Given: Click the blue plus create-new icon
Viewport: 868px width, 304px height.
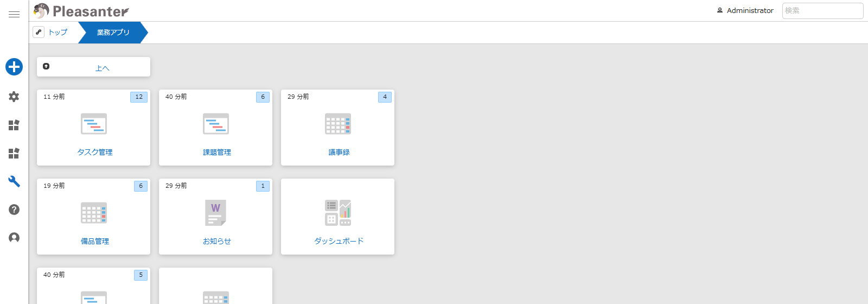Looking at the screenshot, I should (14, 67).
